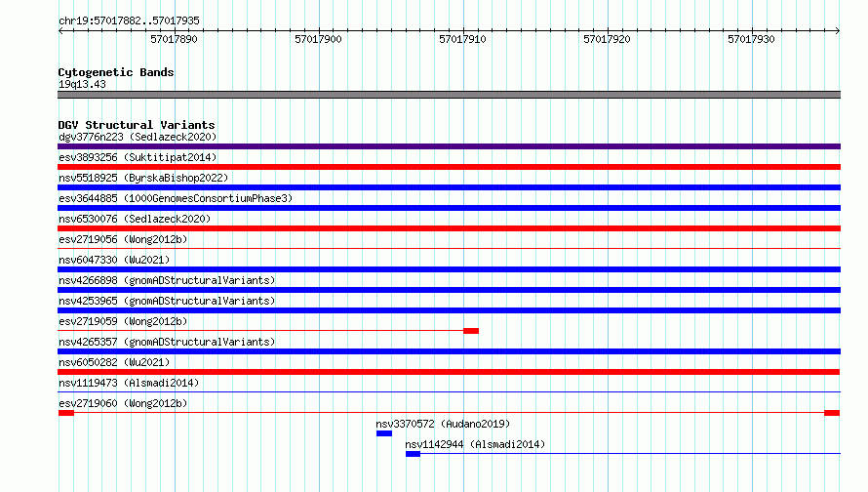Click esv2719060's left red end block

[66, 413]
